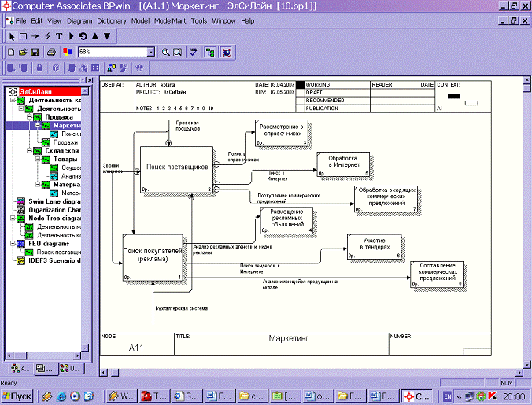Click the Save diagram icon

tap(35, 52)
